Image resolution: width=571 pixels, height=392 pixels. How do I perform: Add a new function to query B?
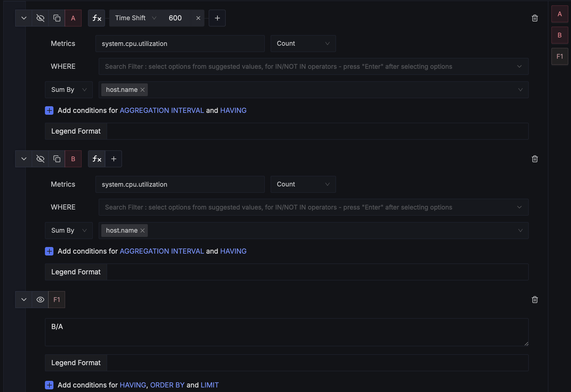pos(114,159)
